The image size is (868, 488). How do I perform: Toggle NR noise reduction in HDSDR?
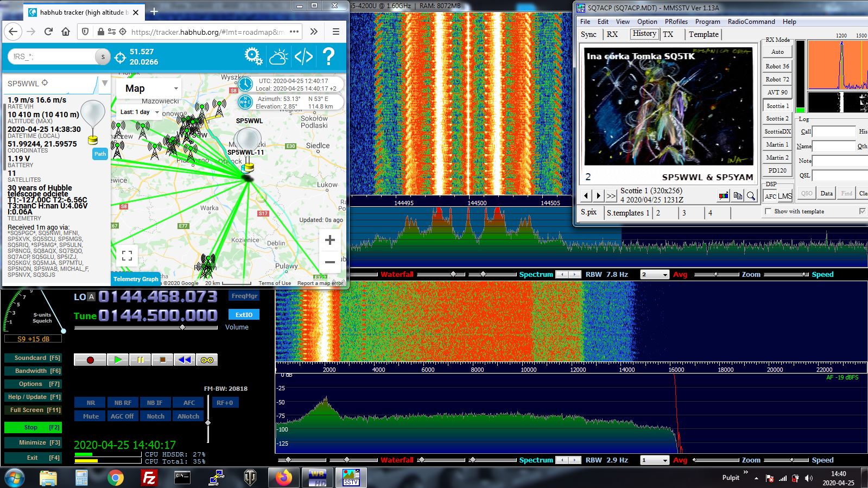(x=91, y=403)
